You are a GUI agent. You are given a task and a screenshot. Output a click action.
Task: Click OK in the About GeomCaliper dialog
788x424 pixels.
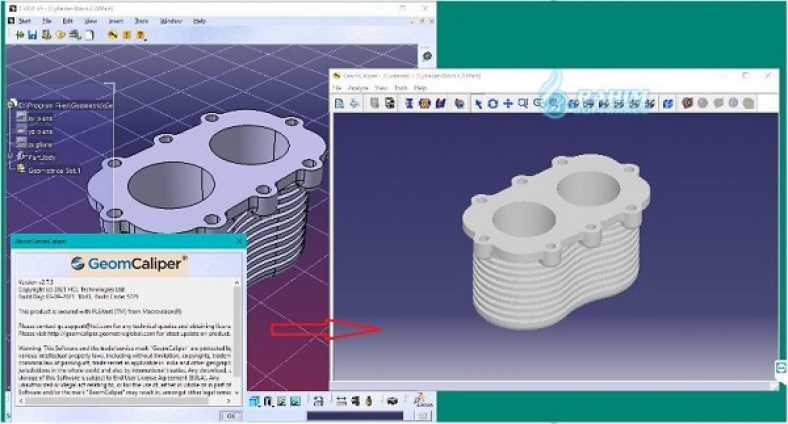[231, 416]
